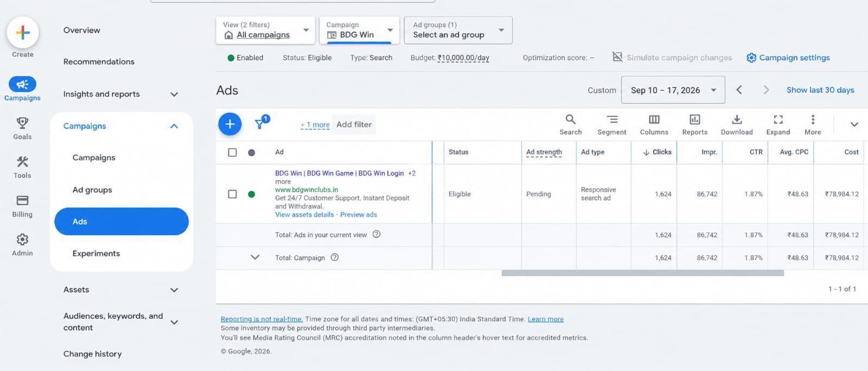This screenshot has height=371, width=868.
Task: Expand Insights and reports section
Action: coord(174,94)
